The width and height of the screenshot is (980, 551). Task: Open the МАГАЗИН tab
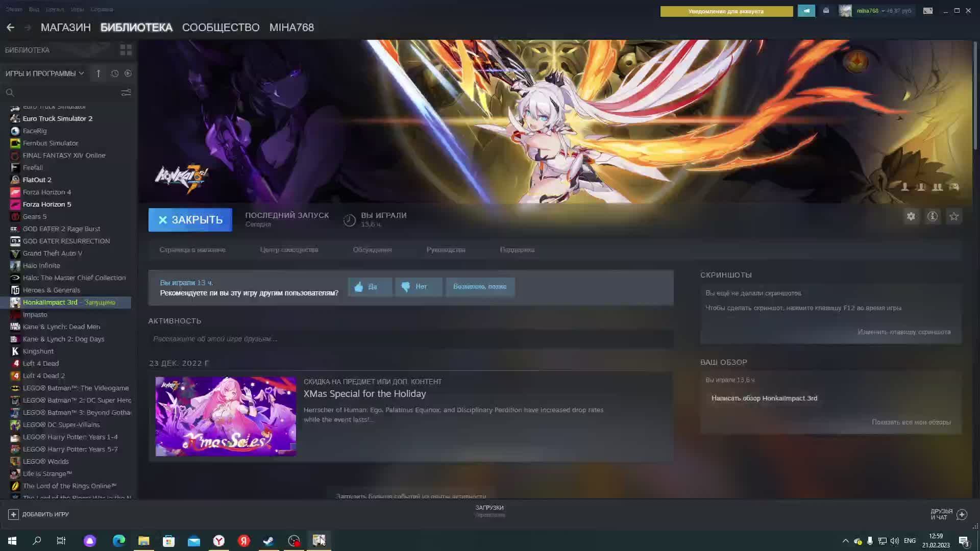pos(65,28)
